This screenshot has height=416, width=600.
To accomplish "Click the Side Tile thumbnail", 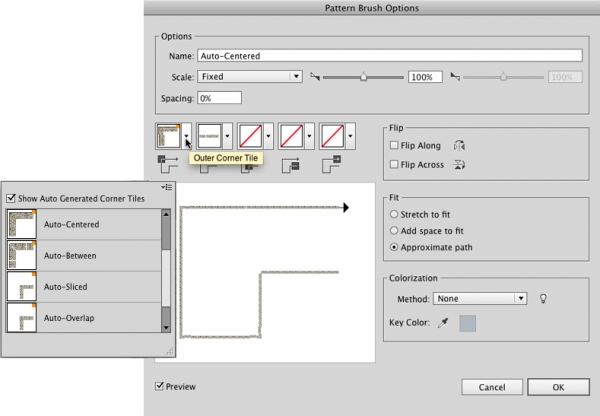I will click(210, 136).
